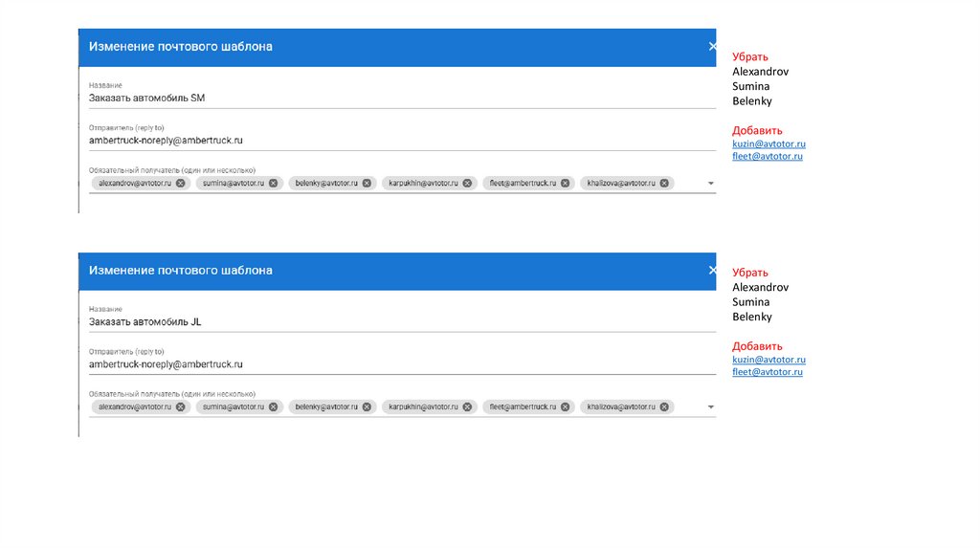Close the JL template dialog

pos(712,270)
